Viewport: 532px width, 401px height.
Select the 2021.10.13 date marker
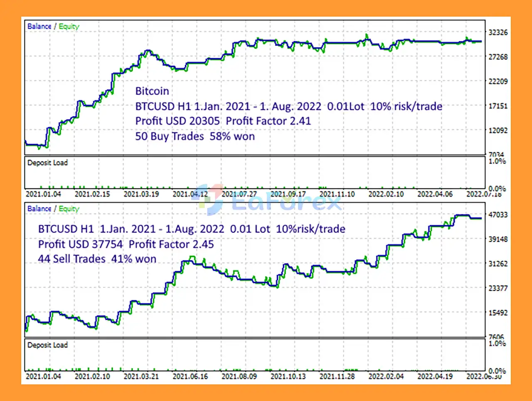coord(288,376)
